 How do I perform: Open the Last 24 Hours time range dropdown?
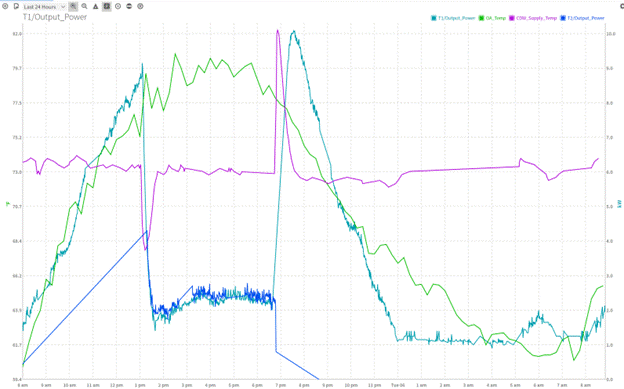44,7
